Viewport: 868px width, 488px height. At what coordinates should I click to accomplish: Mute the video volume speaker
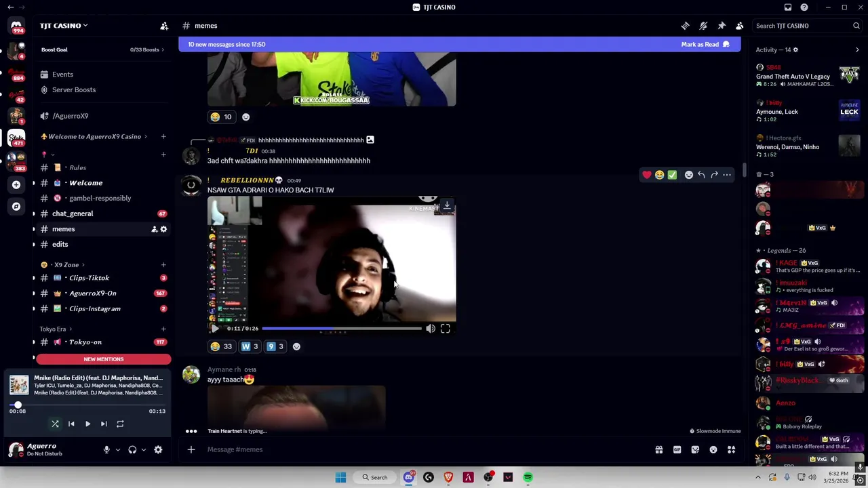pos(431,329)
